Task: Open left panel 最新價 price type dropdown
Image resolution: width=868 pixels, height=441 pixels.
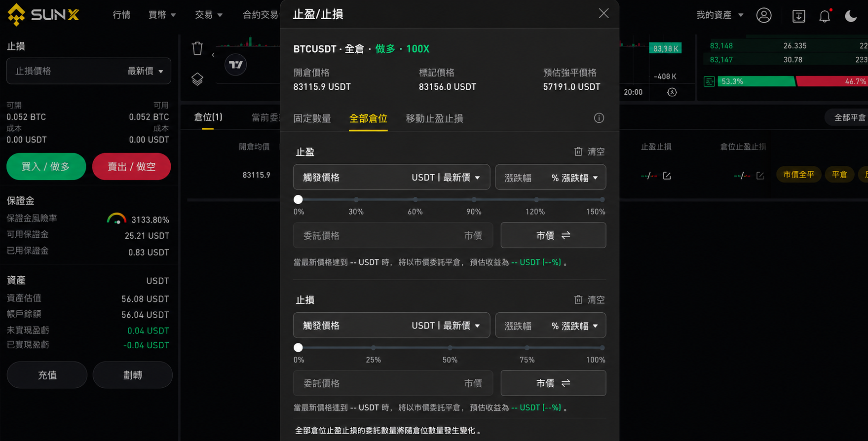Action: pyautogui.click(x=145, y=71)
